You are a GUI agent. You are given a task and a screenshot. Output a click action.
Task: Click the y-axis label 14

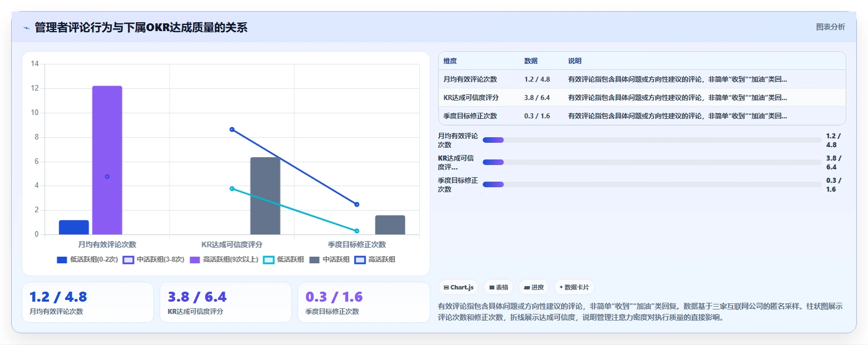point(34,64)
